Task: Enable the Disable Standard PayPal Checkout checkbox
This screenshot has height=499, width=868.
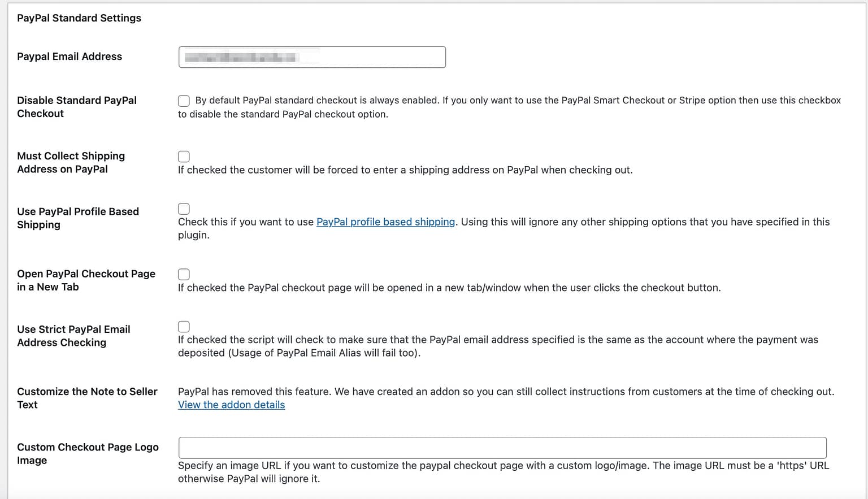Action: (184, 101)
